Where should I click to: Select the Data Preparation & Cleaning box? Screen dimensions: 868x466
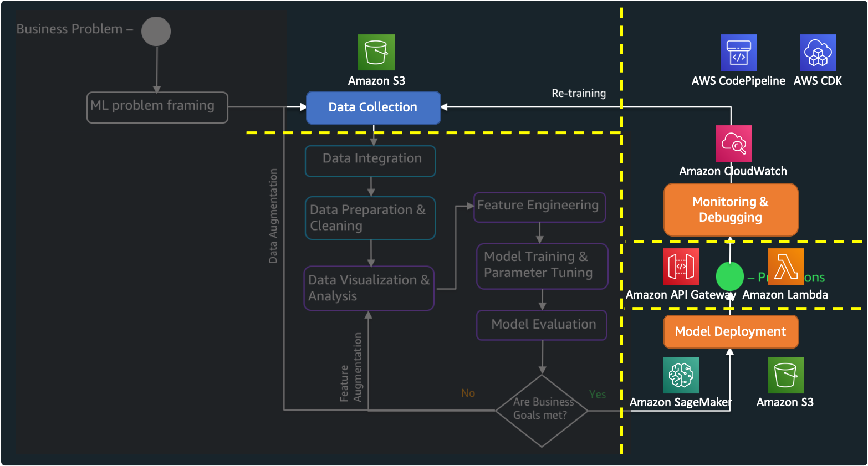[370, 218]
